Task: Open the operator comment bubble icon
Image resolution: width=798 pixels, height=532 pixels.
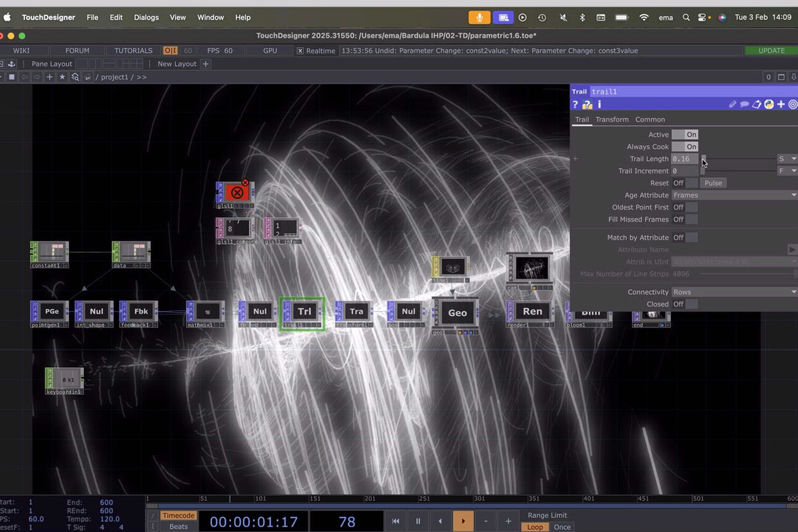Action: click(x=744, y=104)
